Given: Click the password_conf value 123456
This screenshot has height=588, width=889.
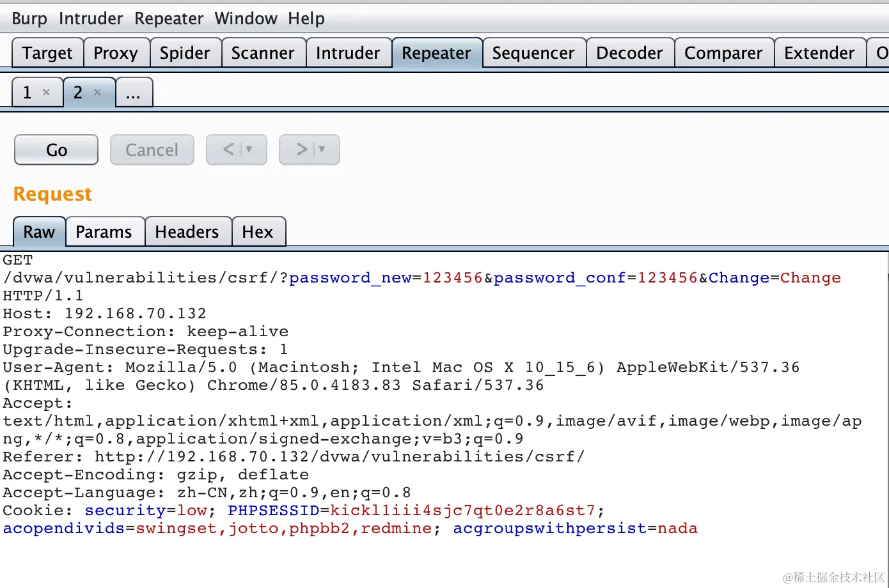Looking at the screenshot, I should (668, 278).
